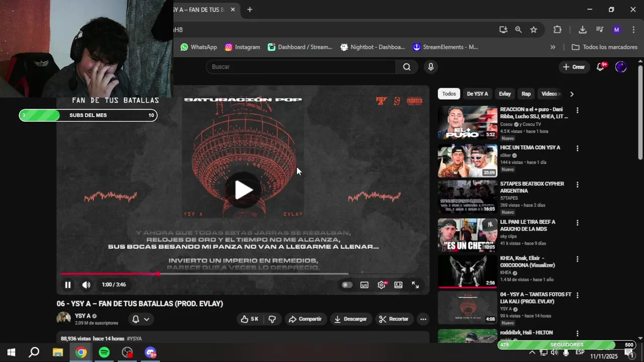Image resolution: width=644 pixels, height=362 pixels.
Task: Select the Todos filter chip
Action: 449,94
